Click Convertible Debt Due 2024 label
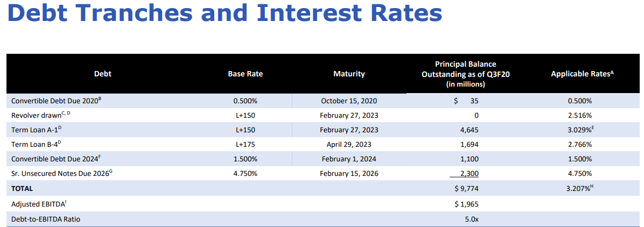Image resolution: width=644 pixels, height=227 pixels. pyautogui.click(x=56, y=159)
